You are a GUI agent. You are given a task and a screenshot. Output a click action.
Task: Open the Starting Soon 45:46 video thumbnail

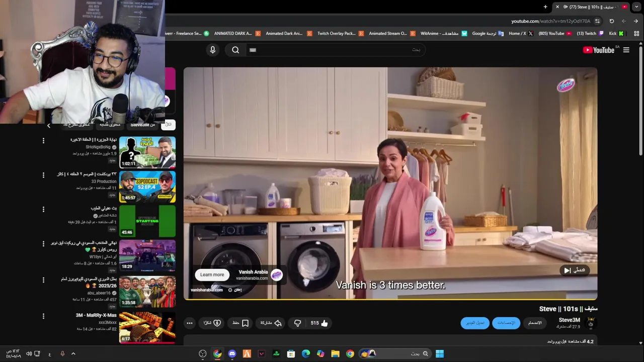click(147, 221)
